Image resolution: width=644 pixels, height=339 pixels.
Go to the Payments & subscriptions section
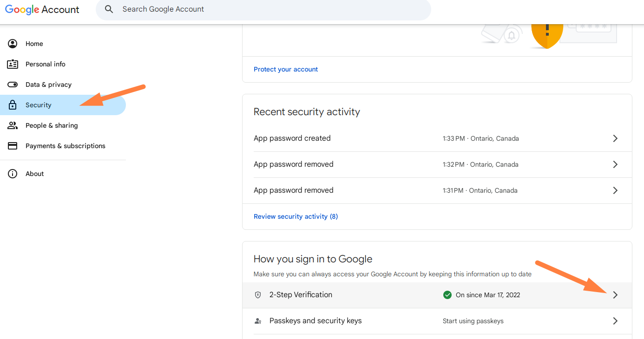point(65,146)
